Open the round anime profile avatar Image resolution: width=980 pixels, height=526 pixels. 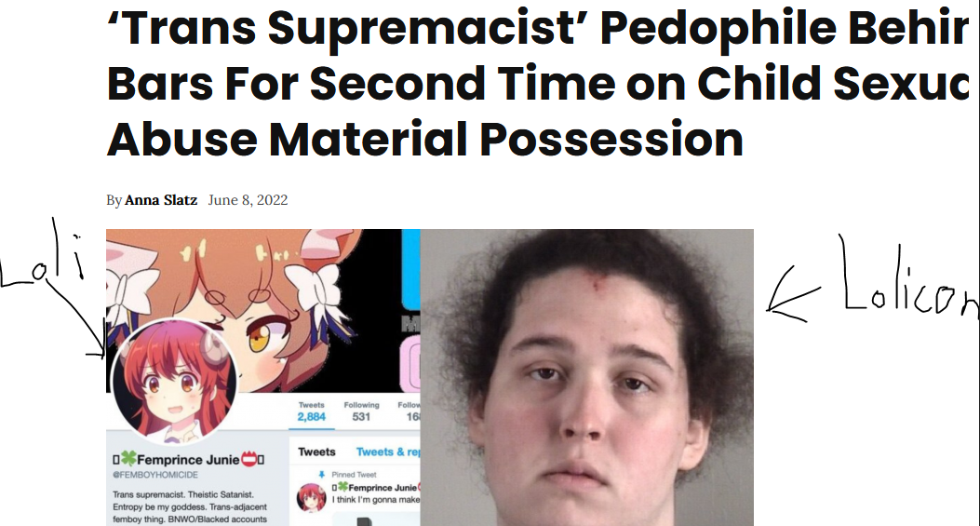(174, 381)
